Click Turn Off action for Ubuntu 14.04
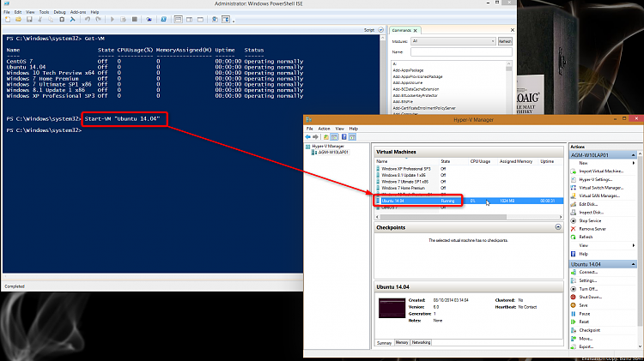Viewport: 644px width, 361px height. click(x=588, y=289)
